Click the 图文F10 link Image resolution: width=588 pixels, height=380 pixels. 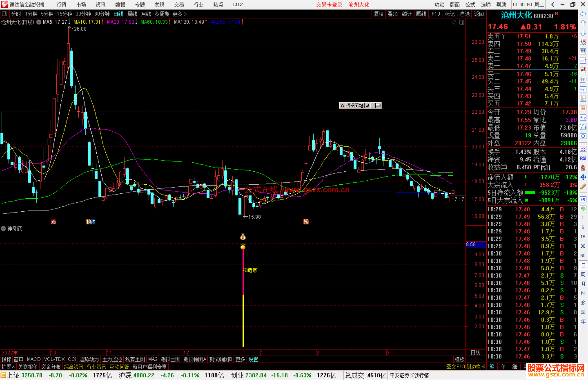coord(455,367)
